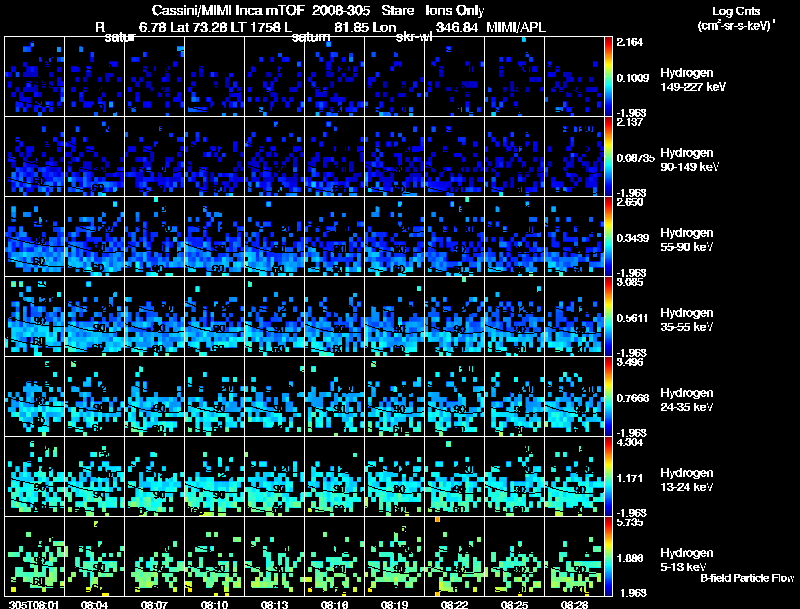Select the 35-55 keV panel above 08:19
Screen dimensions: 800x609
(396, 317)
